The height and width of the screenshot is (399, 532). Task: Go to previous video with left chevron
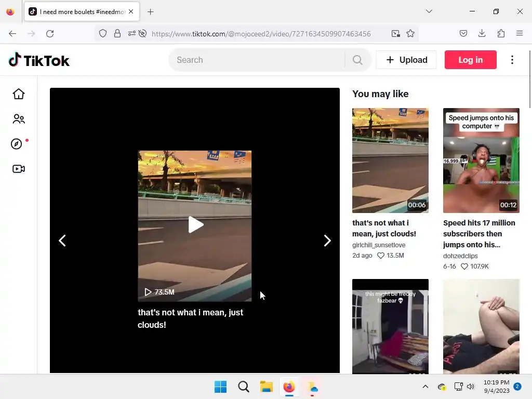pos(62,241)
